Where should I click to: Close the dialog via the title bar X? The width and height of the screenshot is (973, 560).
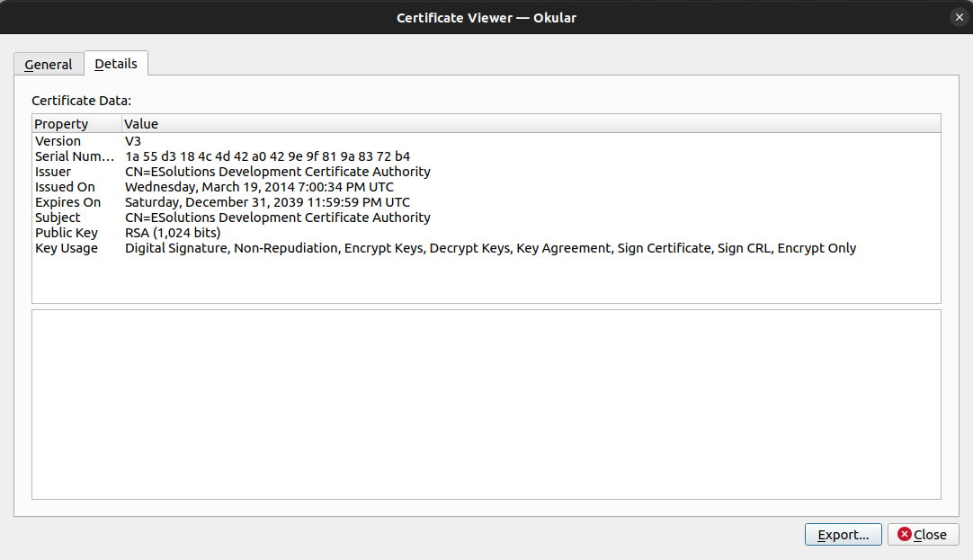[x=959, y=17]
